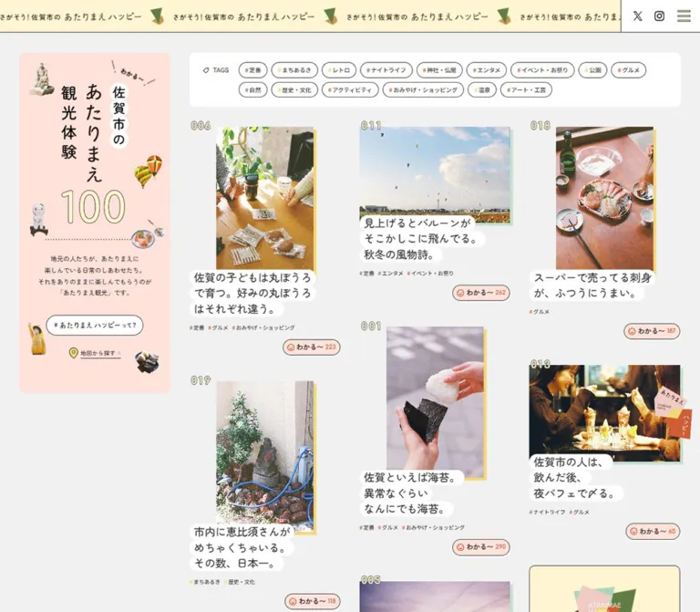This screenshot has width=700, height=612.
Task: Click #エンタメ tag under balloon card
Action: [x=391, y=274]
